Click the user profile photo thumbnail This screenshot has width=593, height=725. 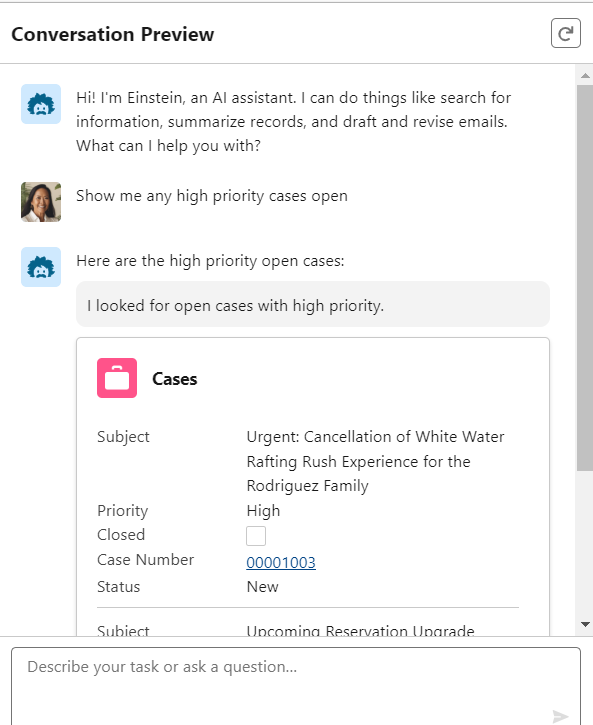41,202
